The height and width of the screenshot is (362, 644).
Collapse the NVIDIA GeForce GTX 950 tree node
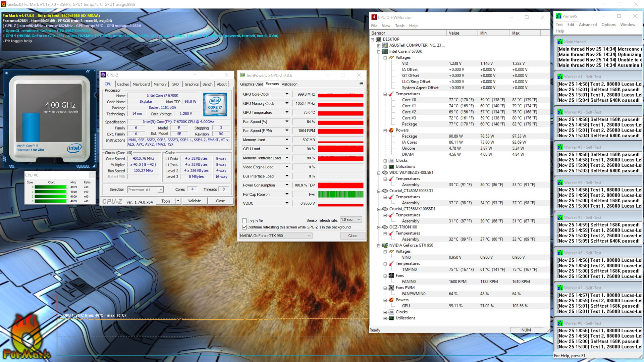[379, 246]
